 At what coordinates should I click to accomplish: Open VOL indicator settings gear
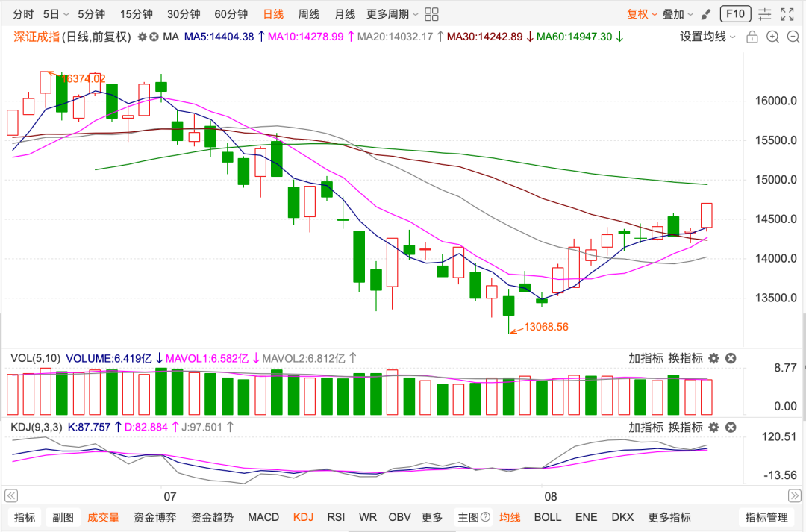click(713, 358)
